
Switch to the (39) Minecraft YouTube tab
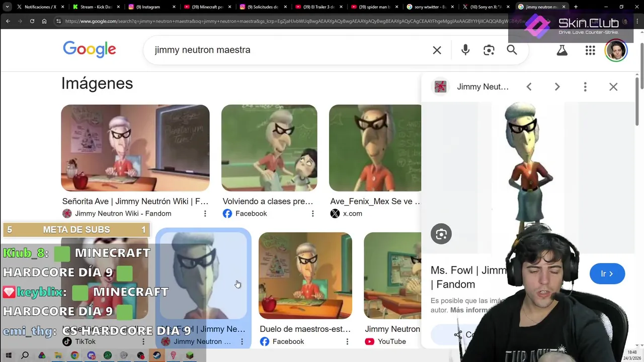207,7
